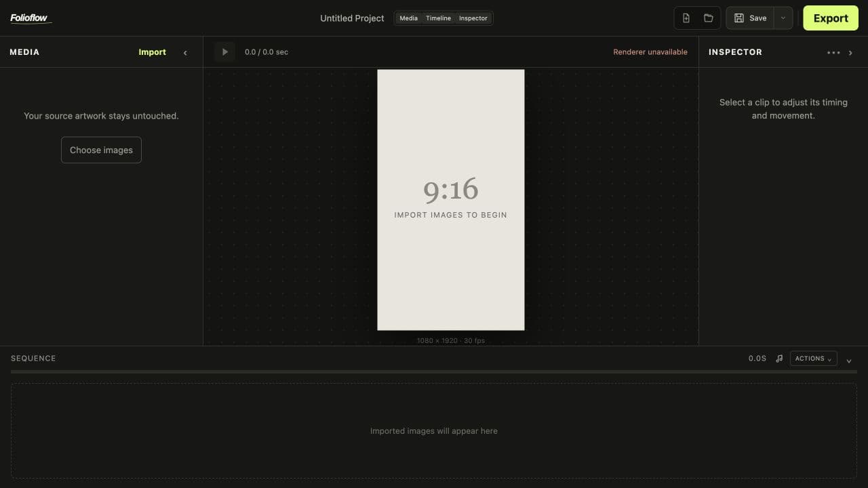868x488 pixels.
Task: Collapse the Media panel chevron
Action: 185,52
